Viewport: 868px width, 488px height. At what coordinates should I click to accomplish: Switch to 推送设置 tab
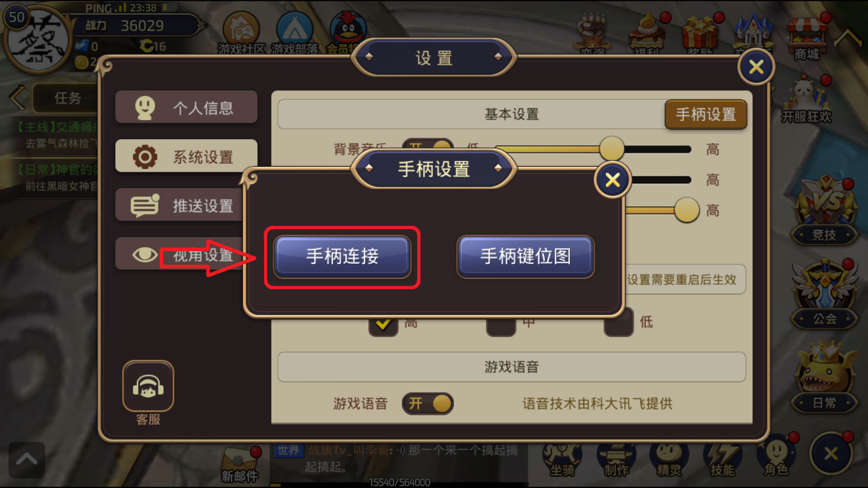click(181, 206)
